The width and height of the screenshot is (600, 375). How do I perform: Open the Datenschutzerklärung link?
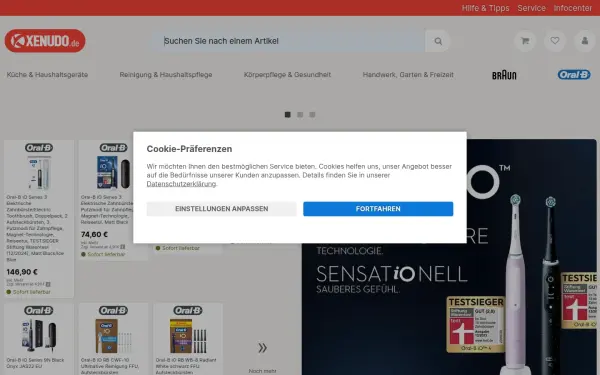(x=181, y=184)
